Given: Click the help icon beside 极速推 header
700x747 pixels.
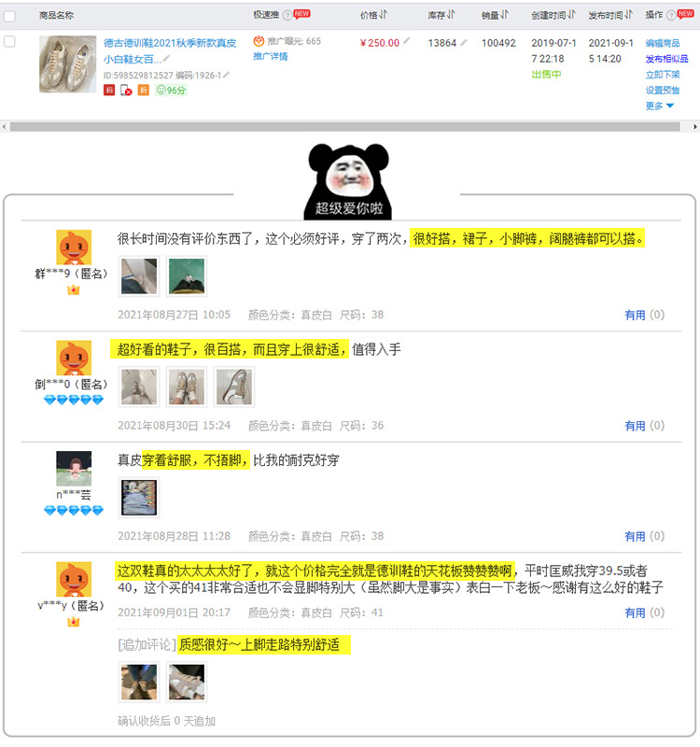Looking at the screenshot, I should pos(287,15).
